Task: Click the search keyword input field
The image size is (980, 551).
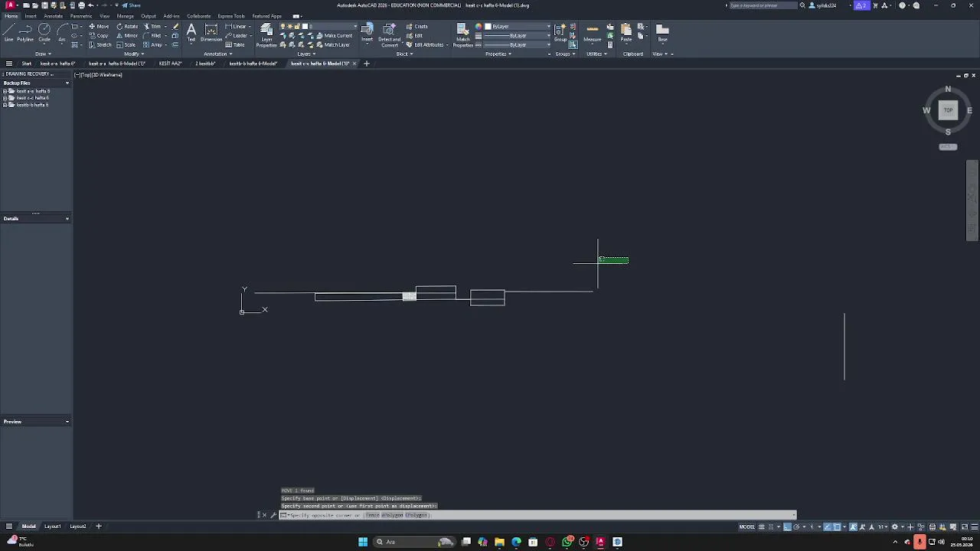Action: tap(763, 5)
